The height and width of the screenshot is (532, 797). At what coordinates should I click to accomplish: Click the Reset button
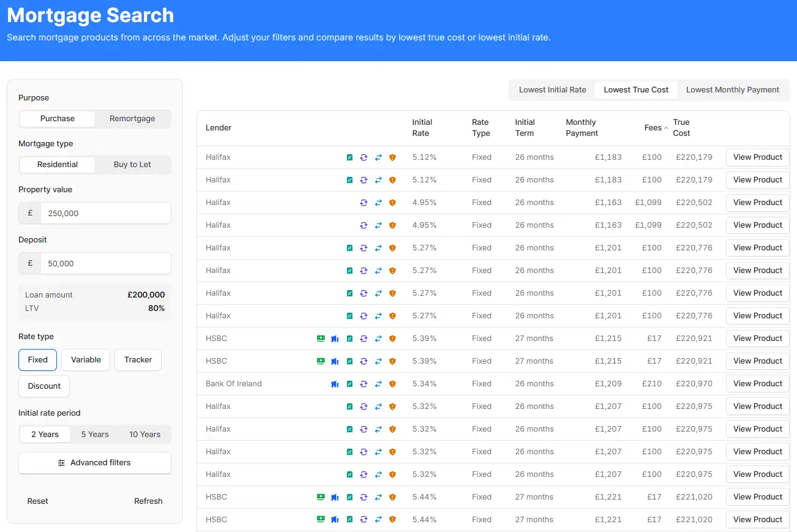coord(38,501)
